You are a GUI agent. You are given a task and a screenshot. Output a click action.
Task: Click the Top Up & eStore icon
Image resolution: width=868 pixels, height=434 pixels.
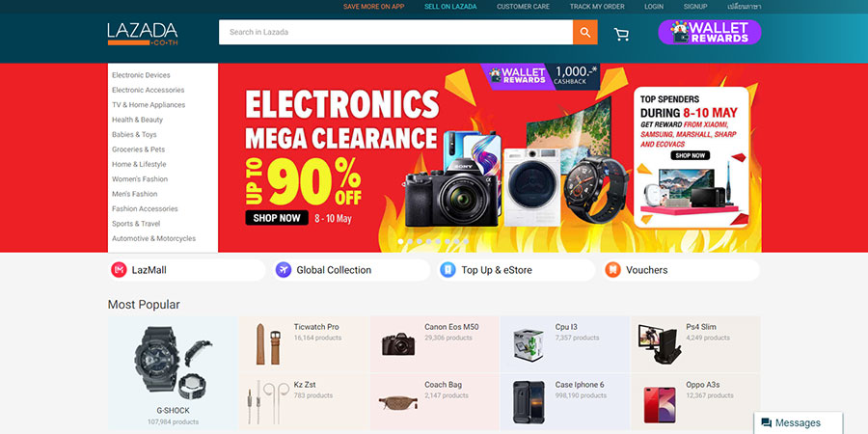tap(448, 270)
